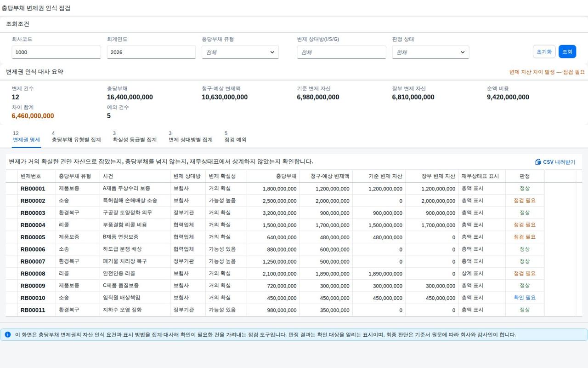
Task: Click 변제번호 column header
Action: coord(36,176)
